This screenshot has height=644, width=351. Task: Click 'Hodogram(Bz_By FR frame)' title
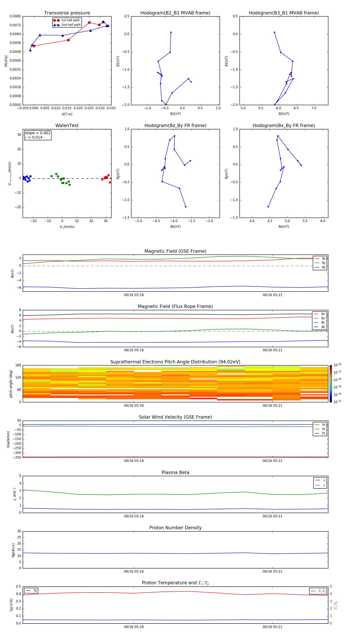tap(175, 125)
